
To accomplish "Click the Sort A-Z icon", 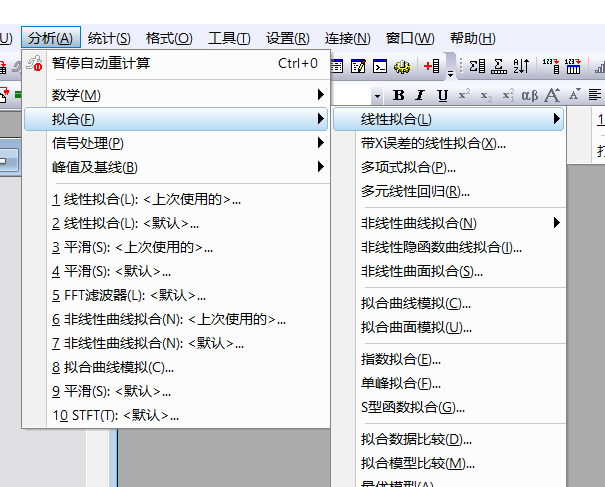I will pyautogui.click(x=521, y=66).
